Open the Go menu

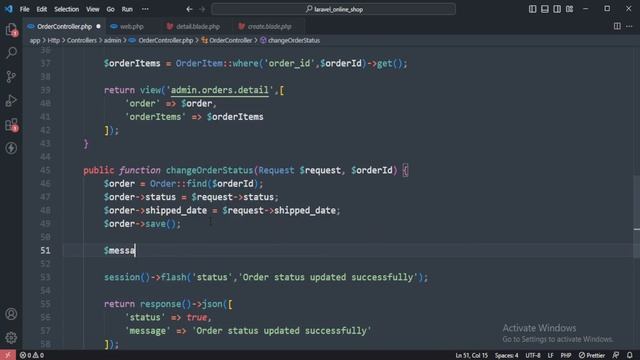pyautogui.click(x=111, y=9)
